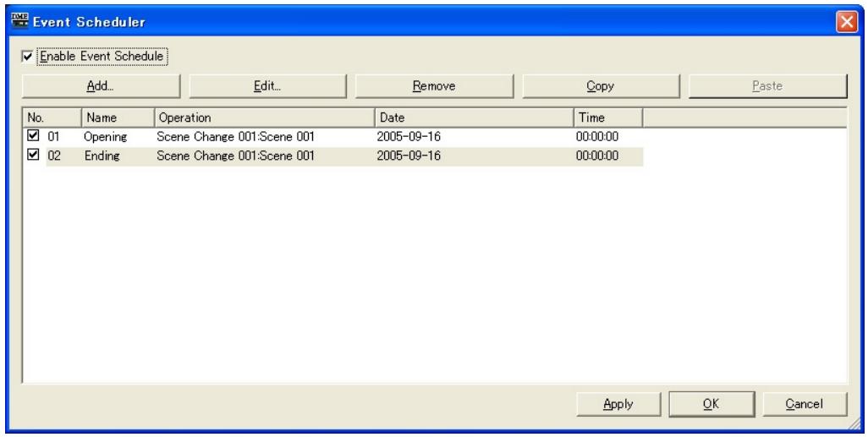Viewport: 868px width, 437px height.
Task: Click the number 02 in Ending row
Action: pyautogui.click(x=54, y=156)
